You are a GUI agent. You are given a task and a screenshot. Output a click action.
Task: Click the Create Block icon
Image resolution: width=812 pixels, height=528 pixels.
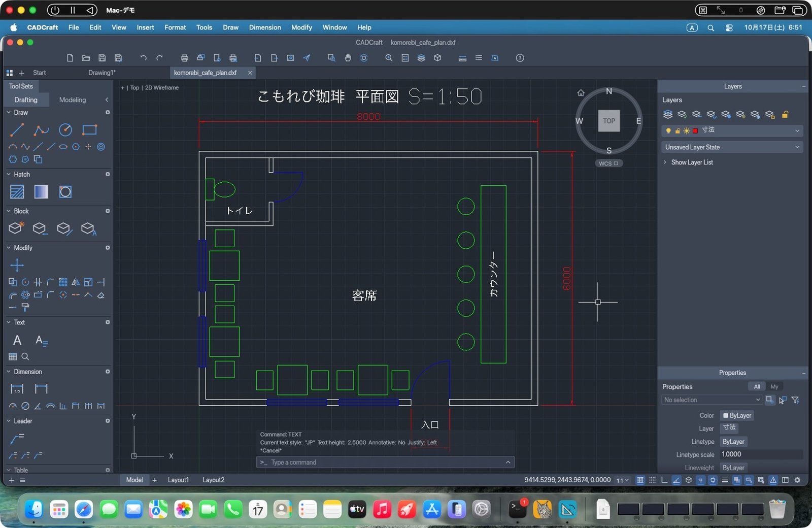coord(16,228)
